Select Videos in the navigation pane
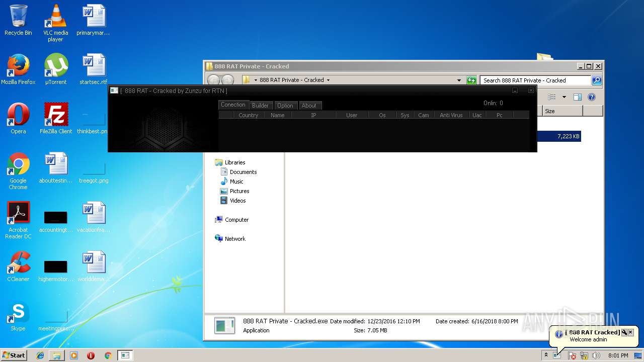Image resolution: width=644 pixels, height=362 pixels. [237, 201]
